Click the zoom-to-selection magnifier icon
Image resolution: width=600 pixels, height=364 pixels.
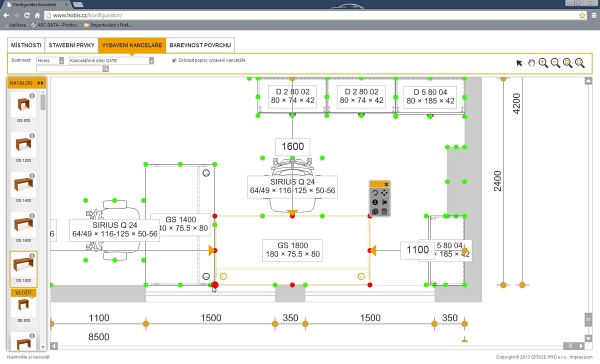(x=567, y=63)
